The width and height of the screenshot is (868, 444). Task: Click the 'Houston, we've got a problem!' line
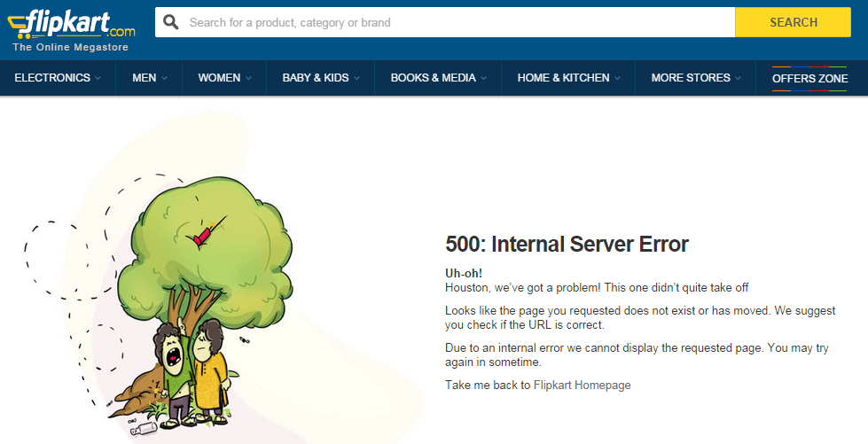[597, 288]
